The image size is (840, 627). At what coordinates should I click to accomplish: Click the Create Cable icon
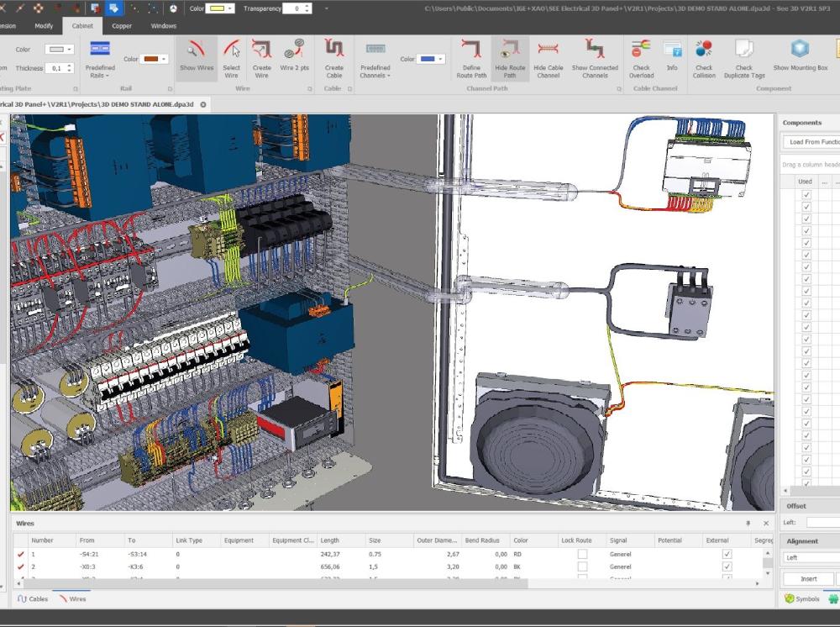[x=333, y=58]
